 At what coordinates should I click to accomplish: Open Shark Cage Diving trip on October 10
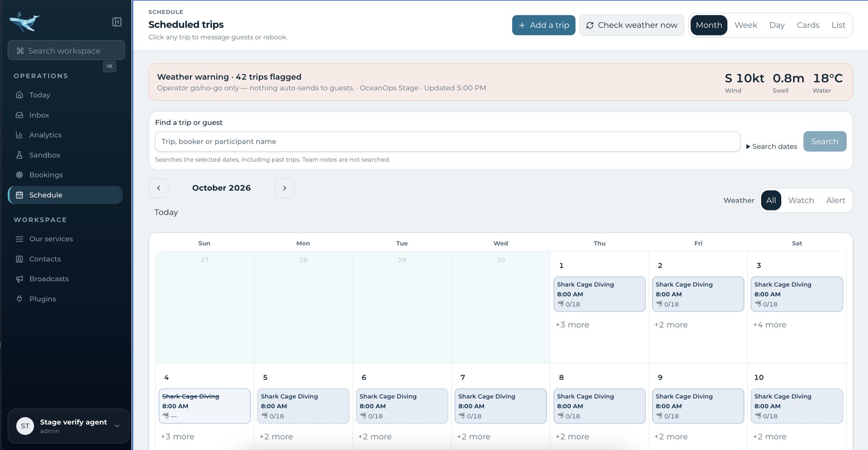pyautogui.click(x=797, y=406)
